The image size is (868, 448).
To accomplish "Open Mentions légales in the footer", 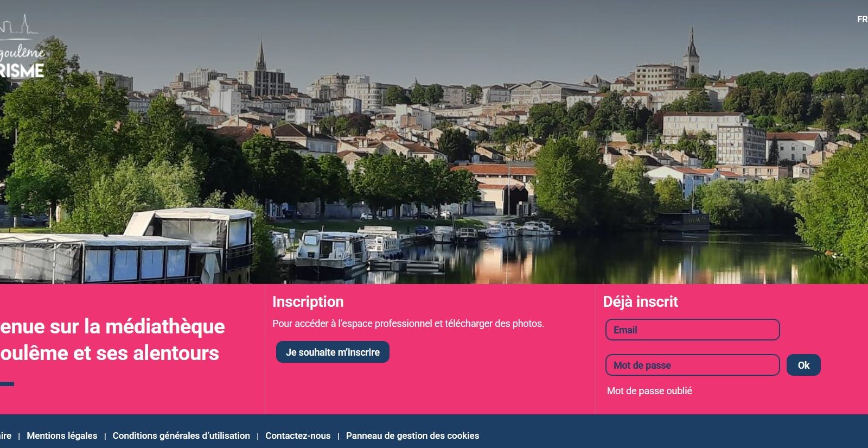I will [62, 436].
